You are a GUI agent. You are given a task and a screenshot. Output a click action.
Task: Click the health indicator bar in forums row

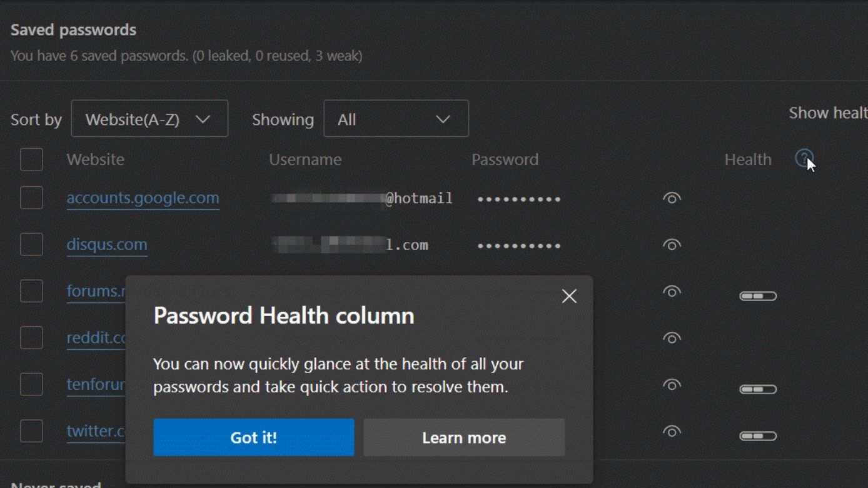[758, 296]
